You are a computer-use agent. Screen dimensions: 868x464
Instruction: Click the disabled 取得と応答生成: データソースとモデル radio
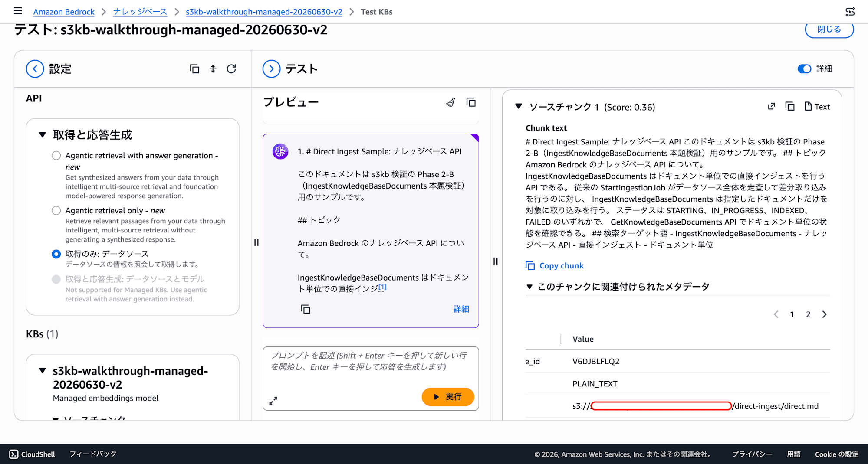point(56,279)
